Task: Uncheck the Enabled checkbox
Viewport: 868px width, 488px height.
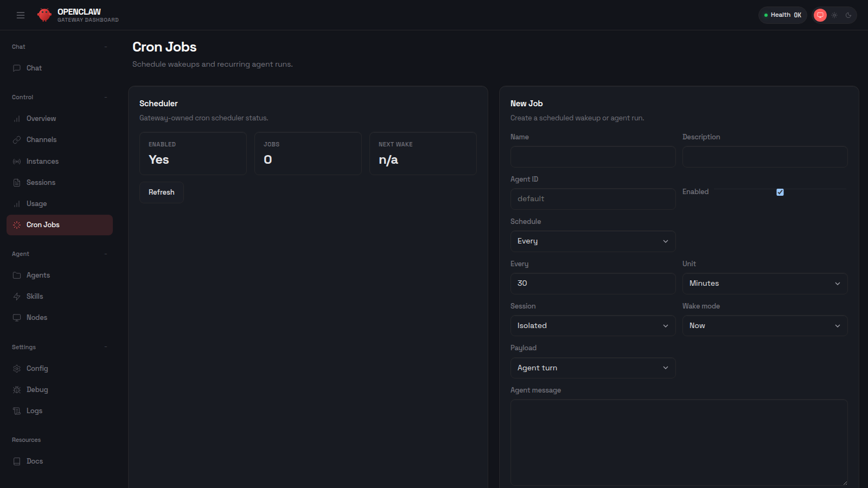Action: (x=780, y=192)
